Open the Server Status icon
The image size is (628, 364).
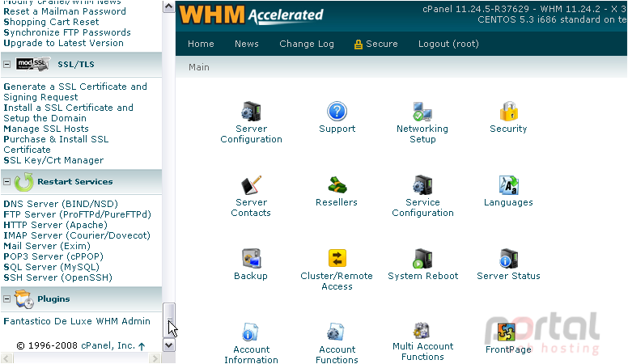(x=509, y=259)
